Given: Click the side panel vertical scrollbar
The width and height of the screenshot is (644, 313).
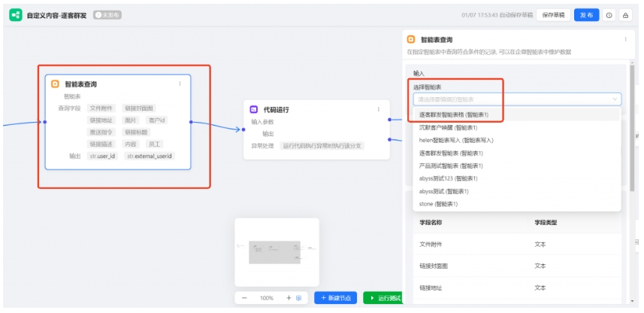Looking at the screenshot, I should (632, 129).
